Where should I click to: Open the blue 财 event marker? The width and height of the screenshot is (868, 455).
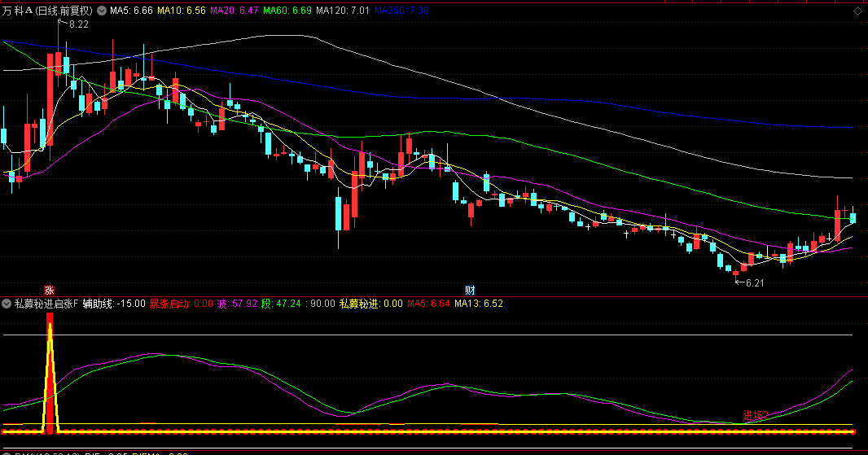coord(470,290)
